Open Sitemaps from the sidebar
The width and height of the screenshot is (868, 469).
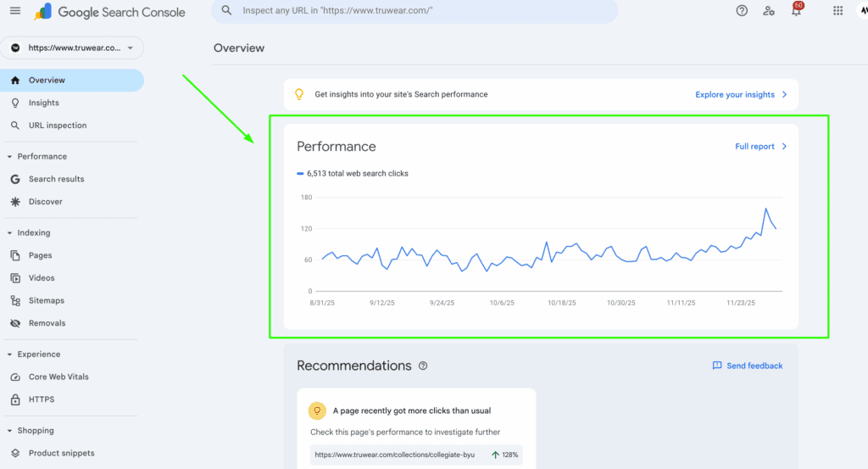coord(46,300)
